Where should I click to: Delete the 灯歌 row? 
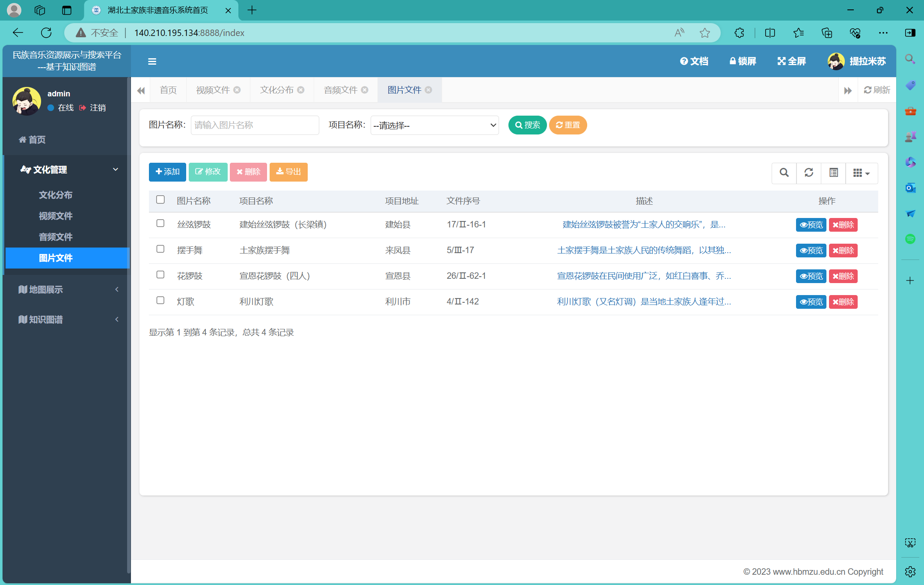[843, 302]
